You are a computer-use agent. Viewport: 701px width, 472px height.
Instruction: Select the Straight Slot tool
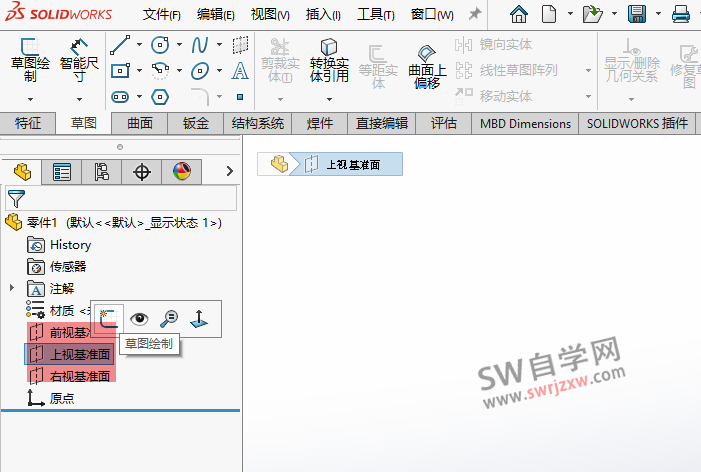[x=120, y=97]
